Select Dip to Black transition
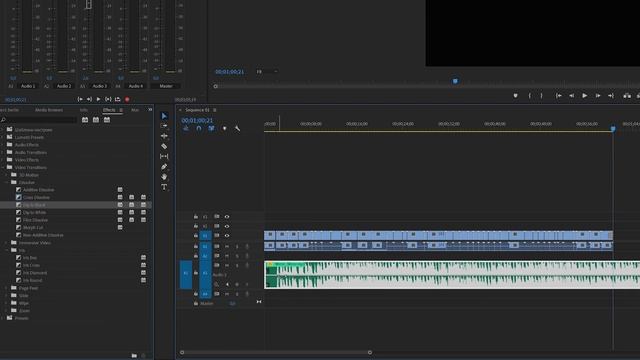Image resolution: width=640 pixels, height=360 pixels. [34, 205]
